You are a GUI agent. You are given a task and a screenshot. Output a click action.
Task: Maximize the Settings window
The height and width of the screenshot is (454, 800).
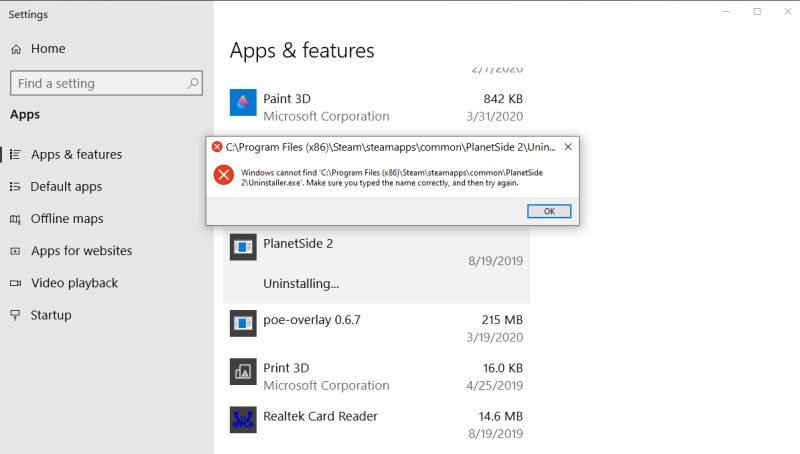pos(757,11)
